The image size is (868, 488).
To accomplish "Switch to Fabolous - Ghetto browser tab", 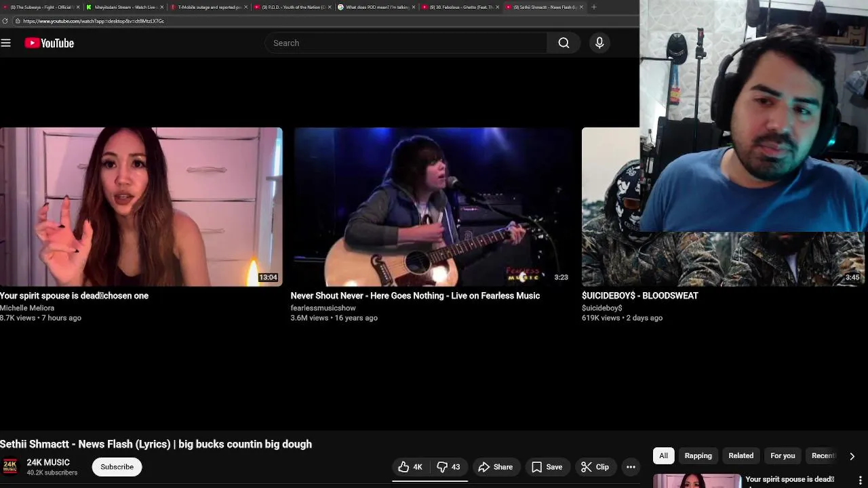I will point(460,7).
